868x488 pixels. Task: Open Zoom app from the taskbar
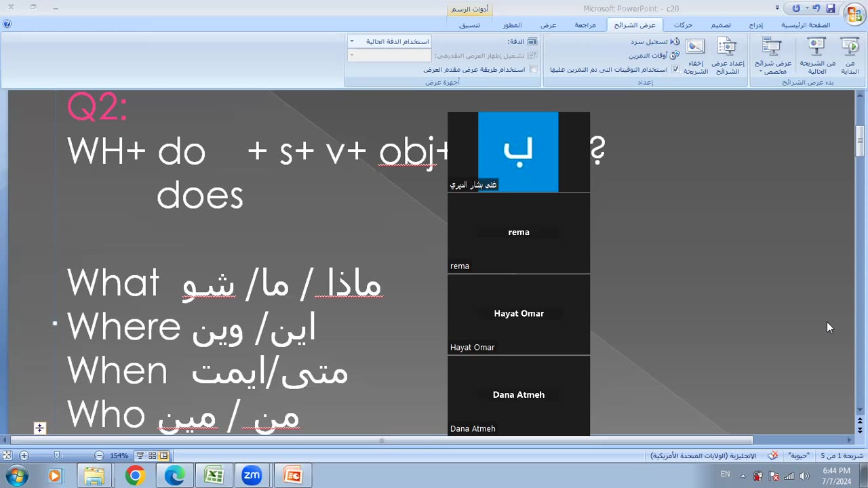(x=252, y=476)
